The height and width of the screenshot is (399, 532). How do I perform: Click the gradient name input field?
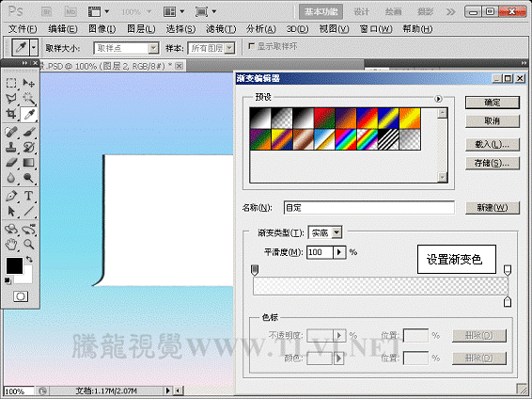368,207
